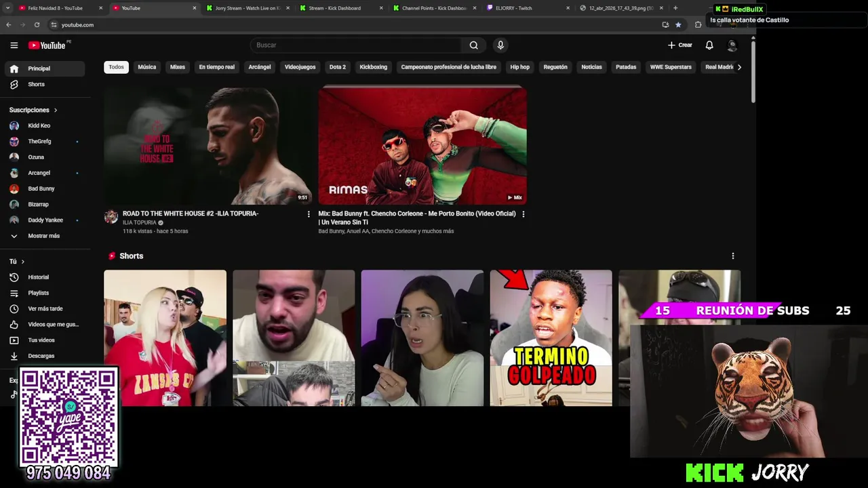Select the Hip hop filter chip

(520, 67)
